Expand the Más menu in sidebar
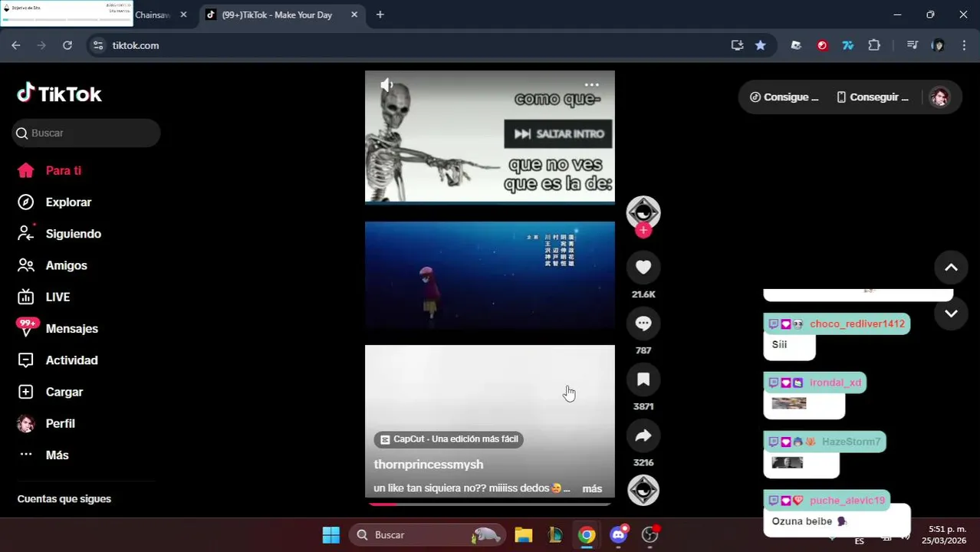This screenshot has width=980, height=552. (x=43, y=455)
